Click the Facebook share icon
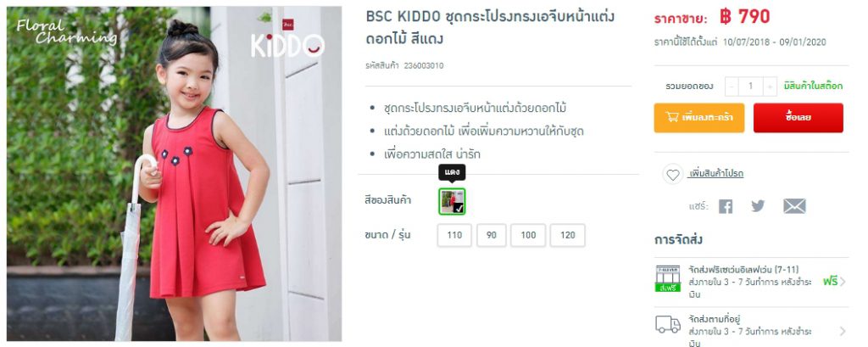The image size is (868, 347). [x=726, y=206]
